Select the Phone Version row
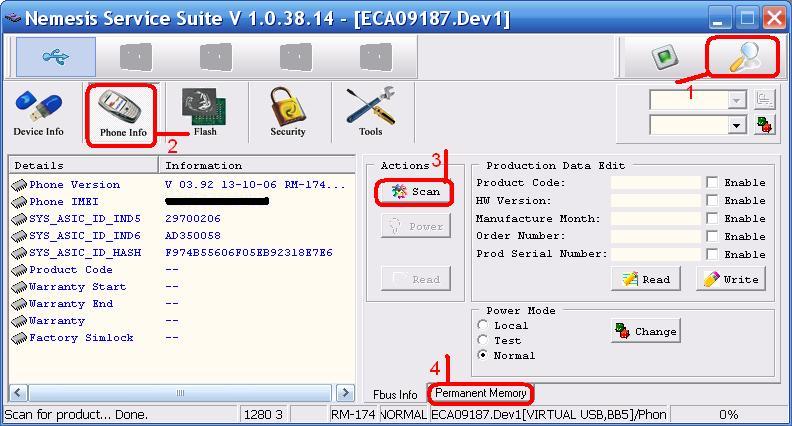The width and height of the screenshot is (792, 426). (182, 185)
